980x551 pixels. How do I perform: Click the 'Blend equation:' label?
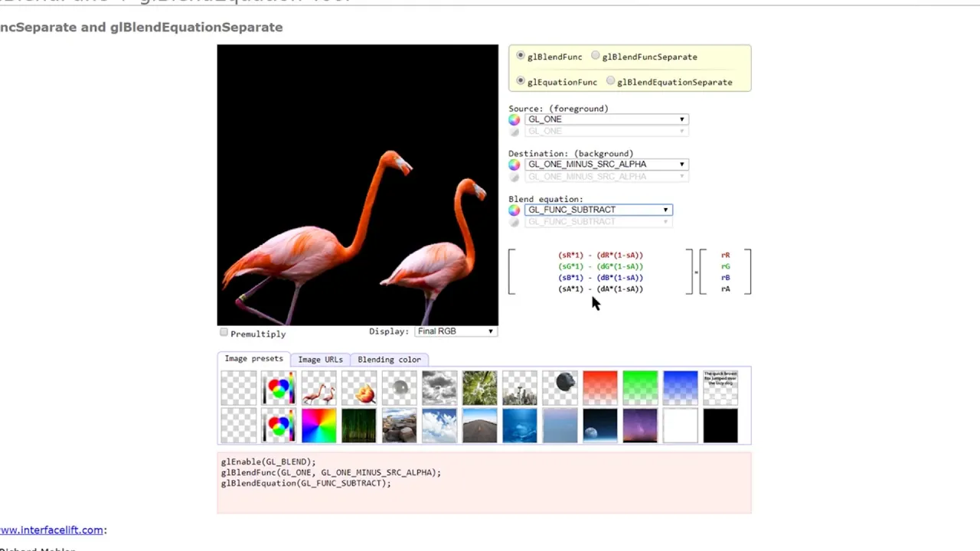click(x=545, y=199)
